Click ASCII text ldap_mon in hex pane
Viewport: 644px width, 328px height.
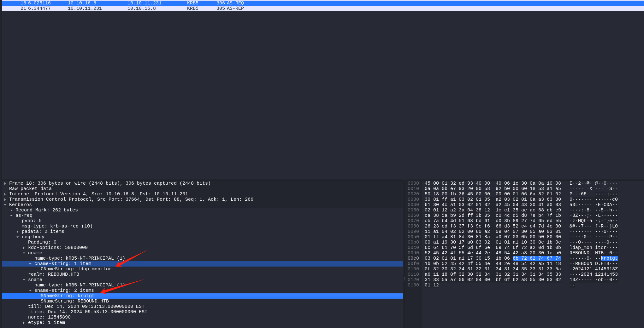click(581, 248)
